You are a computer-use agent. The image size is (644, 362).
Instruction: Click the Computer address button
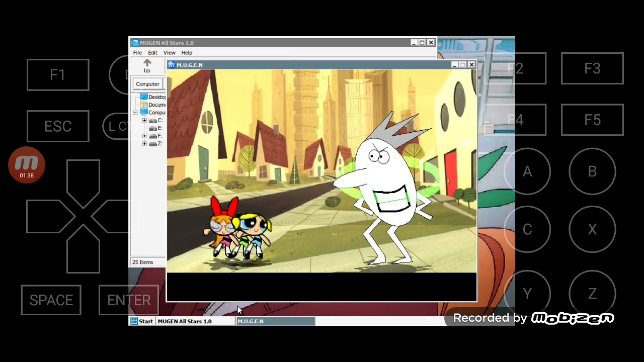click(147, 84)
